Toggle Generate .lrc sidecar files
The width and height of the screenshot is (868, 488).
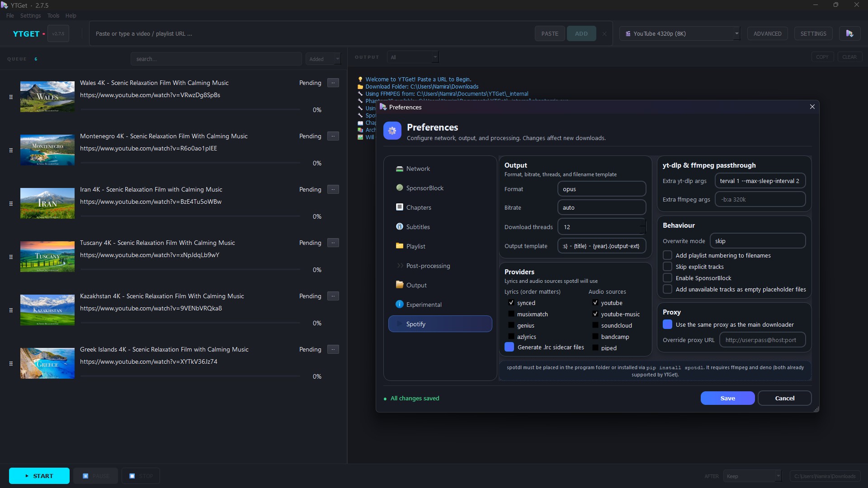pyautogui.click(x=509, y=347)
